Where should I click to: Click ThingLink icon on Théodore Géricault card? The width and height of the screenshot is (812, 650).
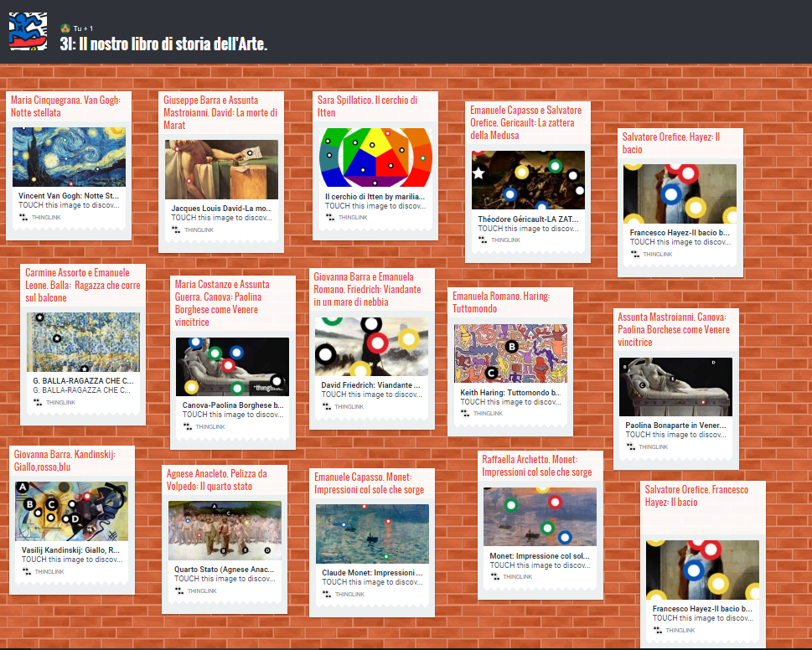coord(483,240)
